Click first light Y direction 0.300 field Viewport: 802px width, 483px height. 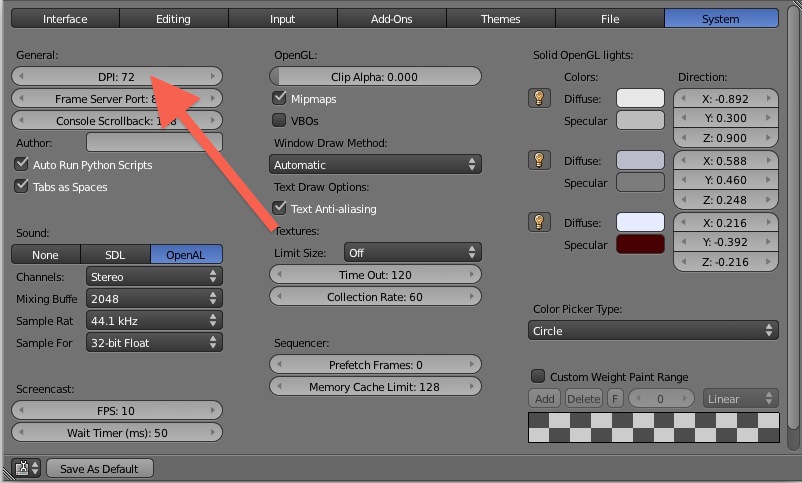point(726,118)
